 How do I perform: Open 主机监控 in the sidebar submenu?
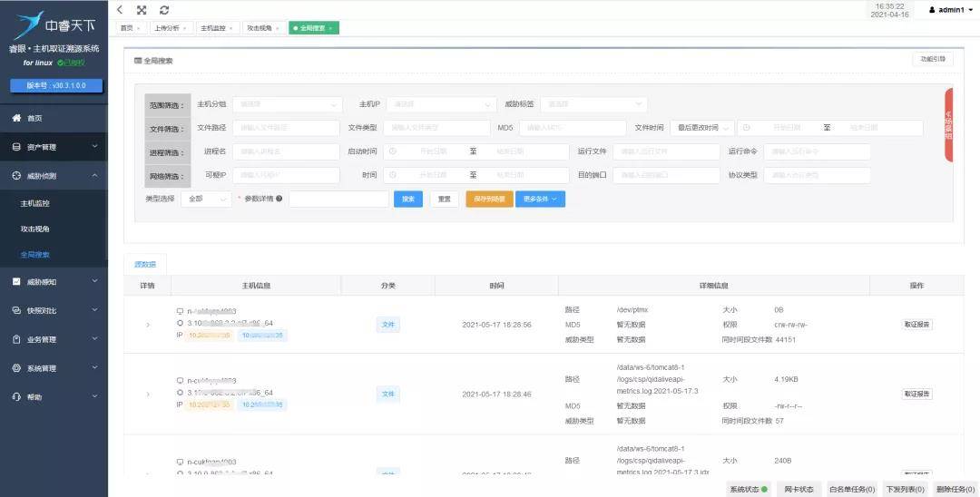point(35,203)
